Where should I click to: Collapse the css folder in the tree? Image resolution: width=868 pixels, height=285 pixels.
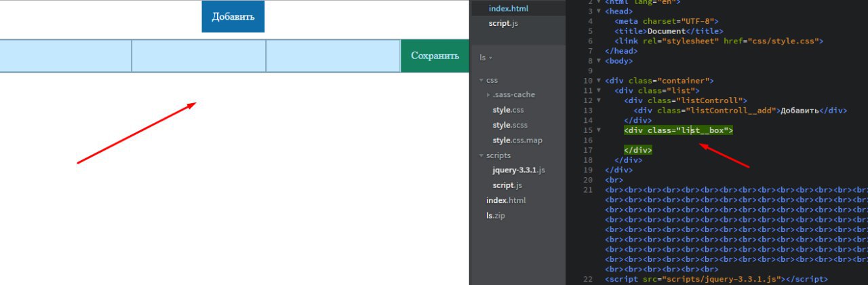coord(481,80)
